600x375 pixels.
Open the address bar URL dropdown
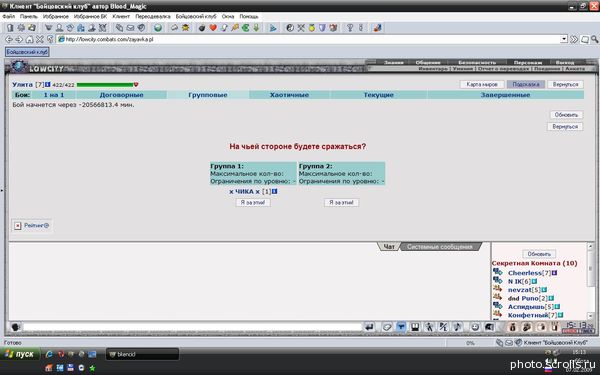click(x=564, y=39)
